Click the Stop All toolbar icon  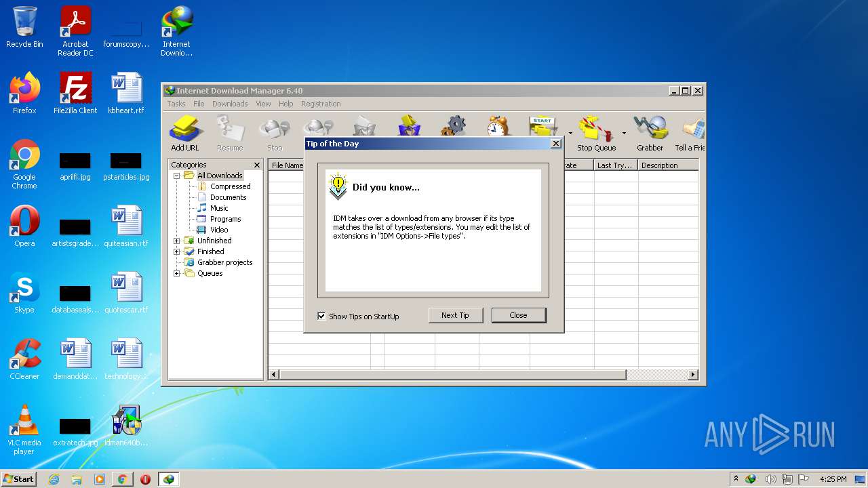pyautogui.click(x=319, y=127)
